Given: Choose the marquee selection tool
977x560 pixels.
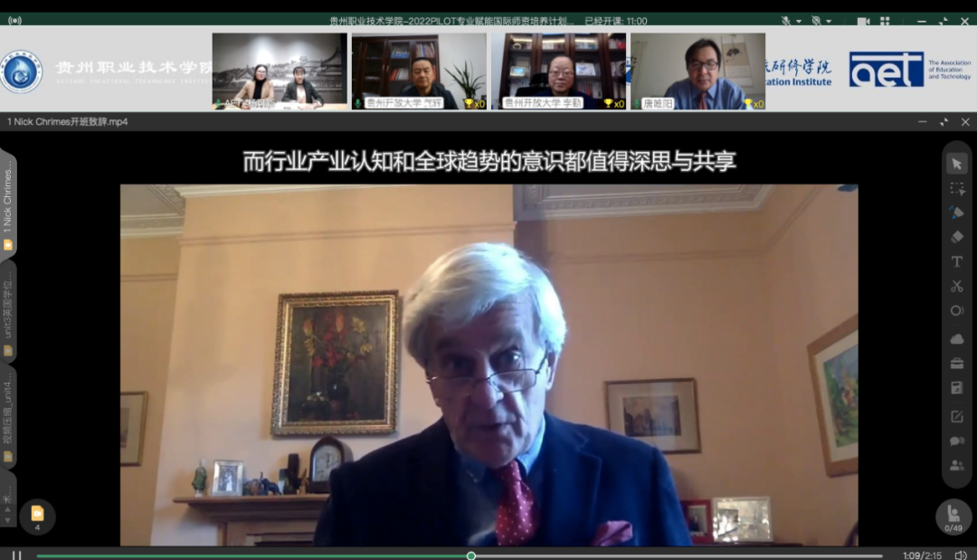Looking at the screenshot, I should [956, 188].
